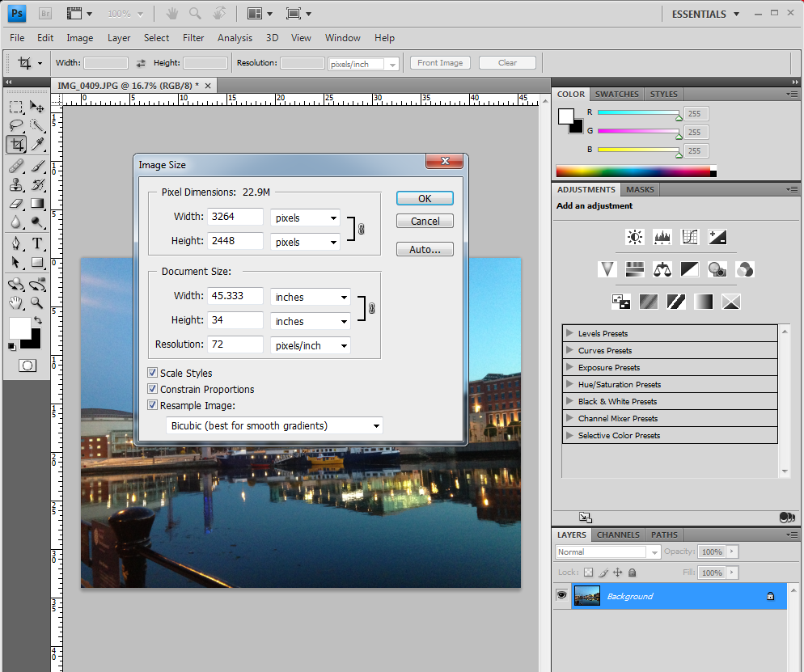Hide the Background layer with eye icon

[561, 596]
